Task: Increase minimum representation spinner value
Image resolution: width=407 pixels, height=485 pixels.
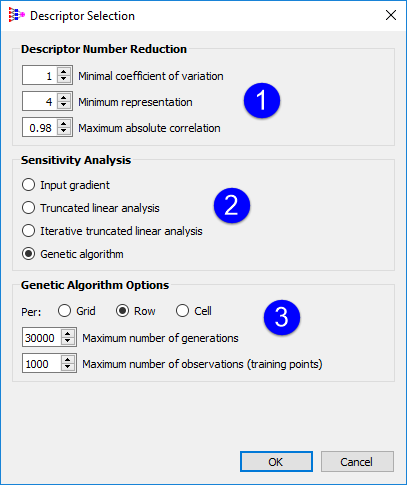Action: pyautogui.click(x=64, y=97)
